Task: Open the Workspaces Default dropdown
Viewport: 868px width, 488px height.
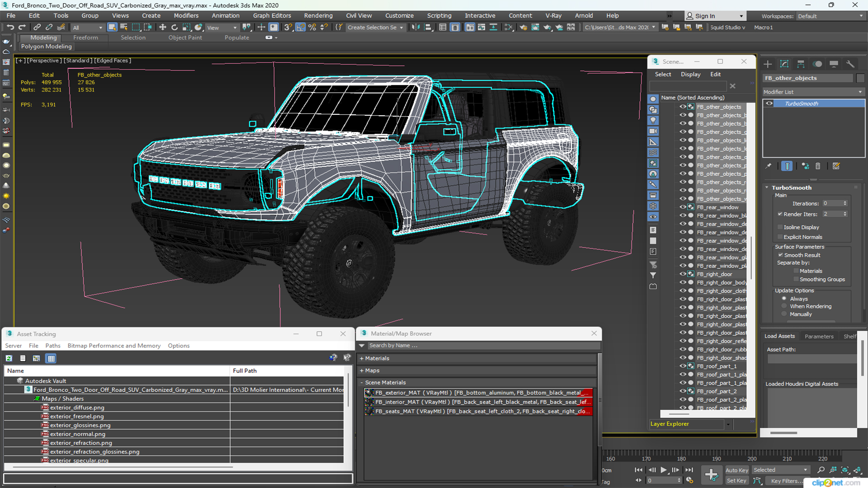Action: (830, 16)
